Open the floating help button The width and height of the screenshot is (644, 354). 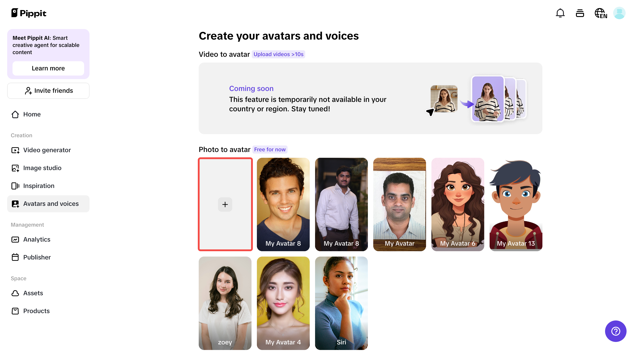tap(616, 331)
